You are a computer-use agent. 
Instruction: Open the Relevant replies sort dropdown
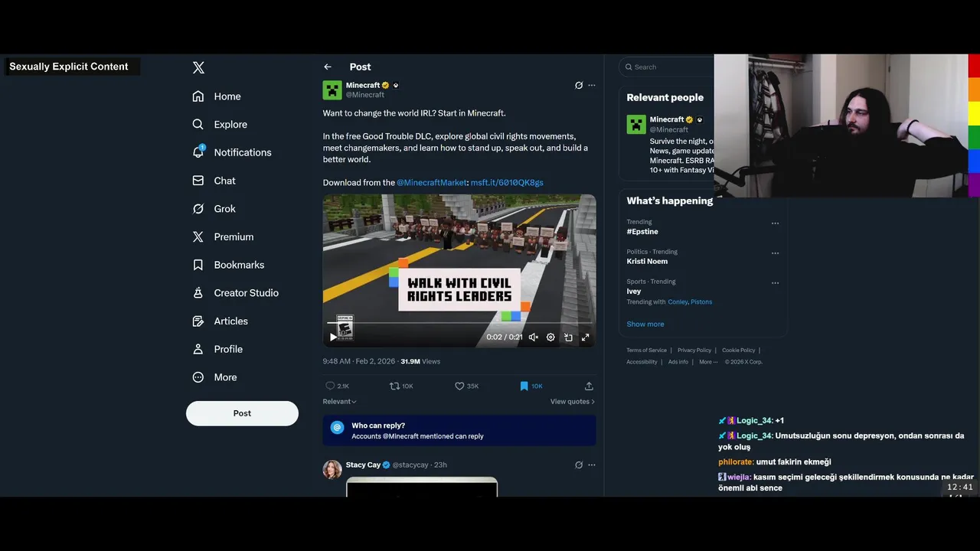point(340,402)
